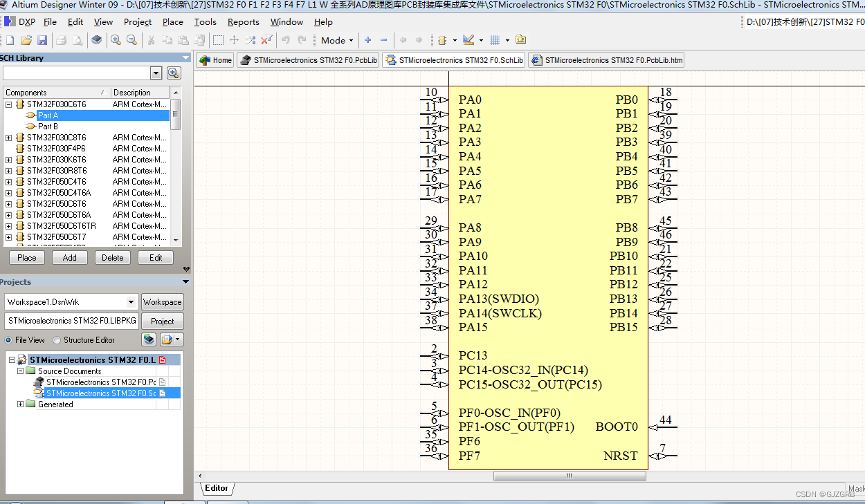Switch to the STMicroelectronics STM32 F0.PcbLib tab
Viewport: 865px width, 504px height.
click(307, 59)
